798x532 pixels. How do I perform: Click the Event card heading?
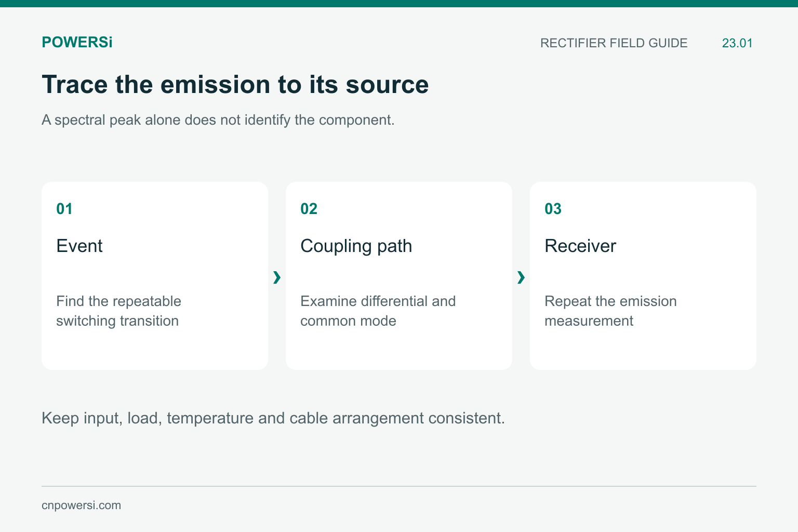click(79, 246)
